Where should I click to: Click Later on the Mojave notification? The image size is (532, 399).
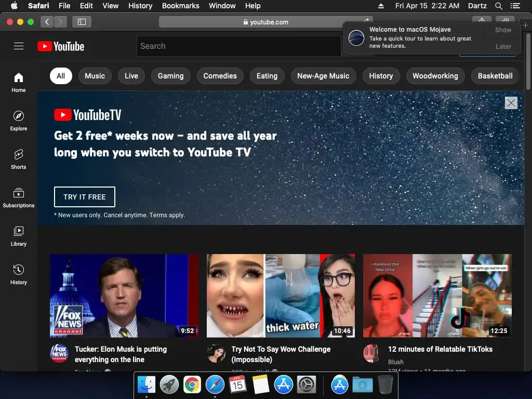[x=503, y=46]
